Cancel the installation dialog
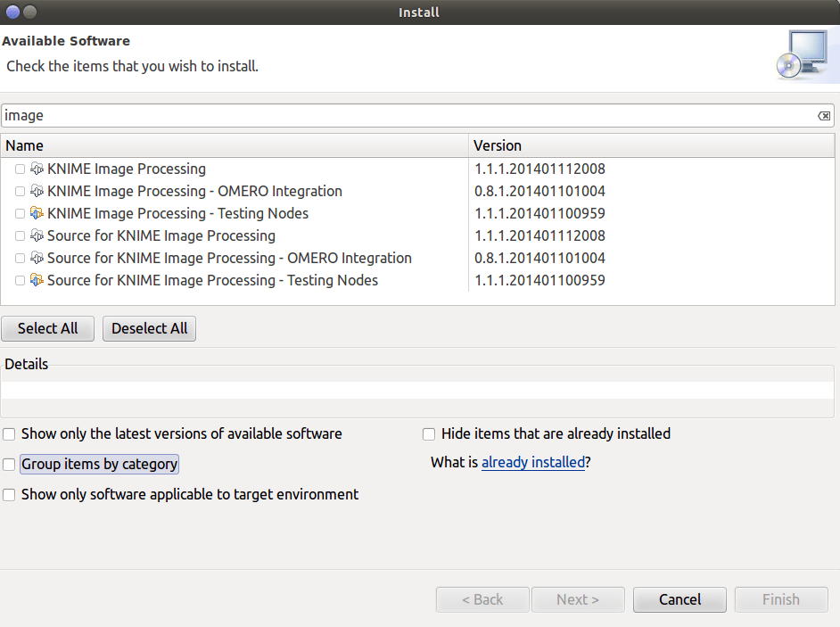The image size is (840, 627). pos(679,599)
